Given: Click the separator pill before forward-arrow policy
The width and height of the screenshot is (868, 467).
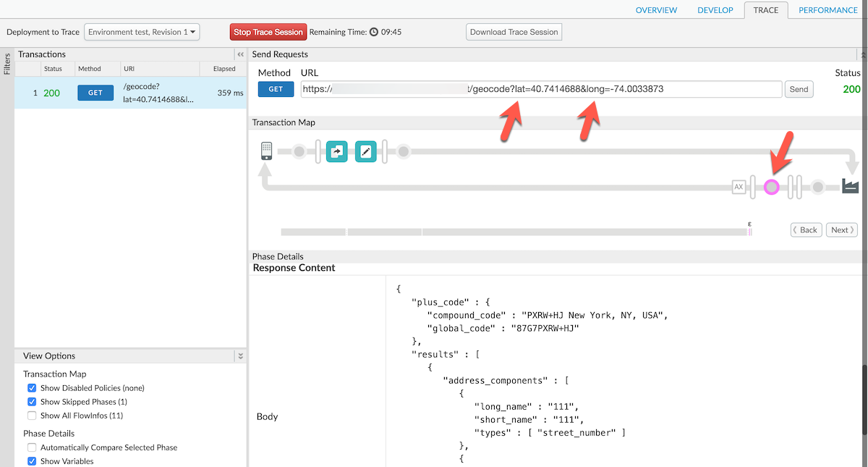Looking at the screenshot, I should pos(318,151).
